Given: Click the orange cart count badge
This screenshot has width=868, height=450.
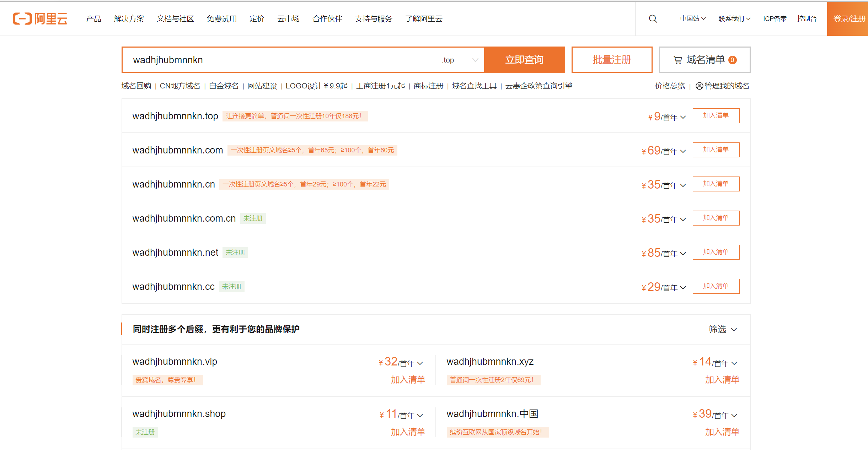Looking at the screenshot, I should tap(732, 60).
